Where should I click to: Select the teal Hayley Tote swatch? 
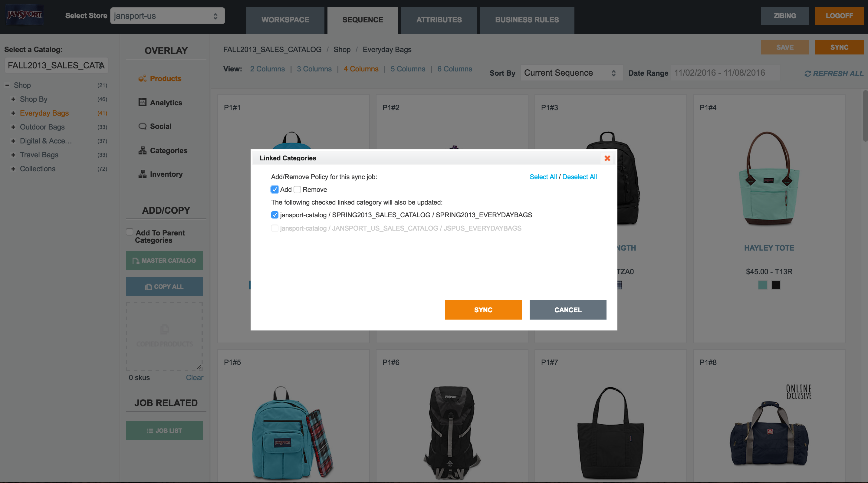point(763,285)
